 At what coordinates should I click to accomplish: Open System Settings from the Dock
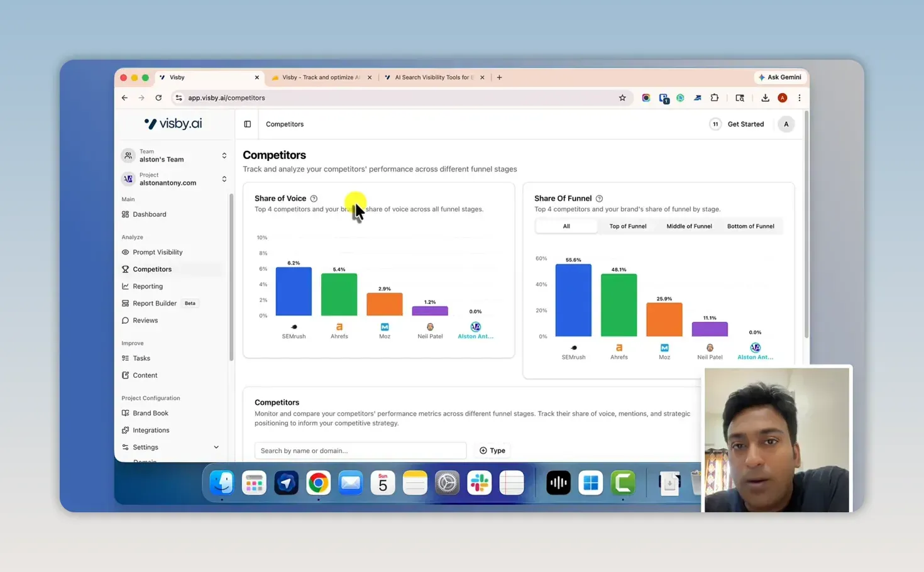point(447,483)
